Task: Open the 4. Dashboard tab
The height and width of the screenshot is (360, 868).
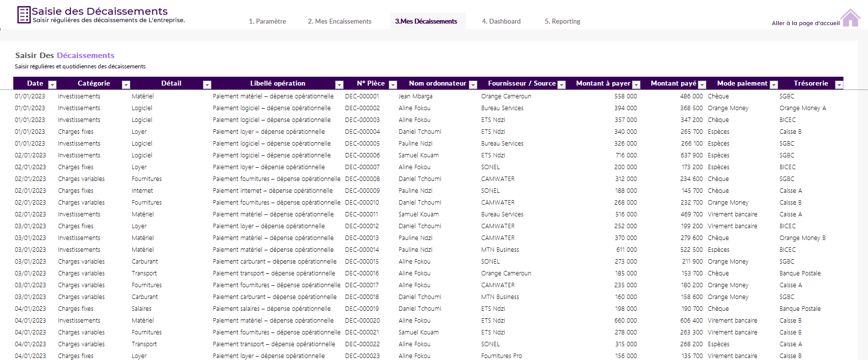Action: (501, 21)
